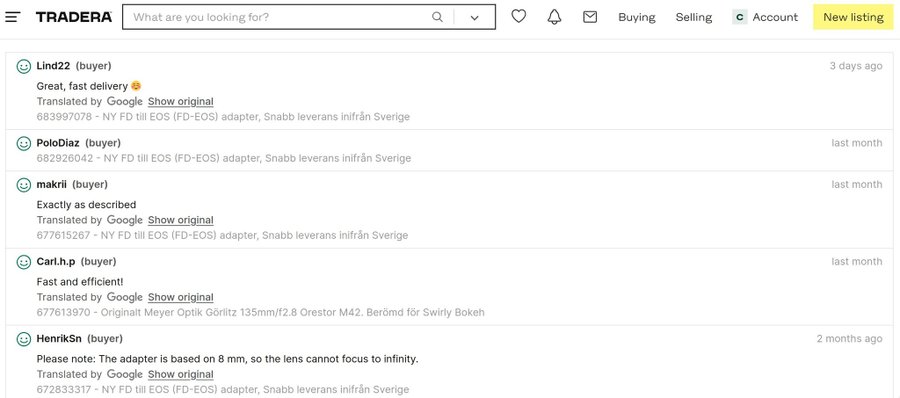
Task: Click the New listing button
Action: (x=853, y=17)
